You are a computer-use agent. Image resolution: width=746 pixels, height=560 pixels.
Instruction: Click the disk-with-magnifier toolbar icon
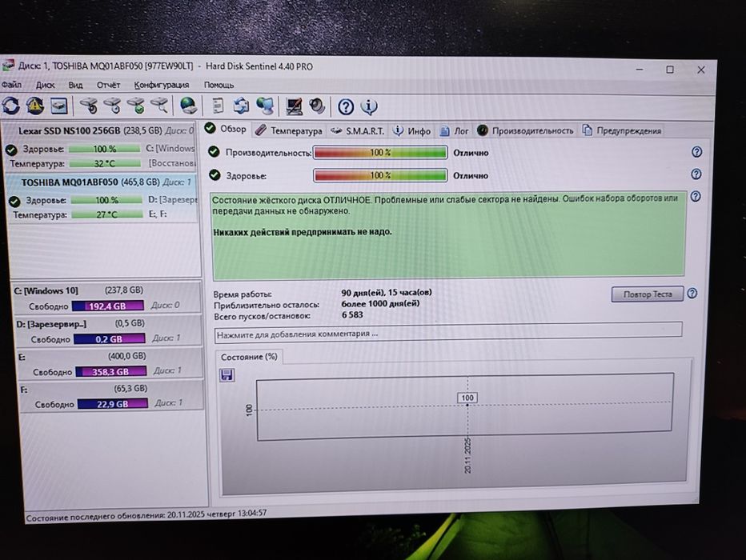(x=159, y=106)
